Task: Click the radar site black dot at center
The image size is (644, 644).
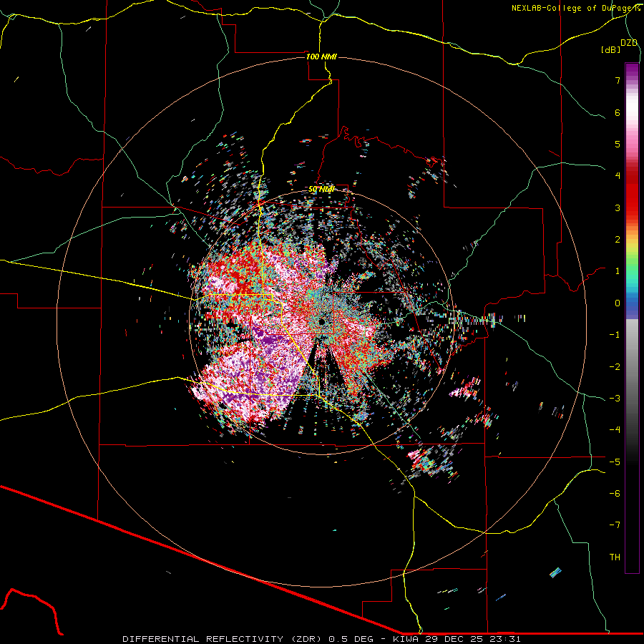Action: (x=323, y=321)
